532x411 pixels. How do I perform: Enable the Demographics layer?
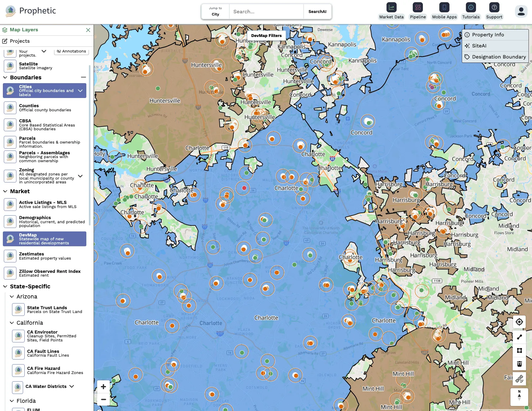44,222
